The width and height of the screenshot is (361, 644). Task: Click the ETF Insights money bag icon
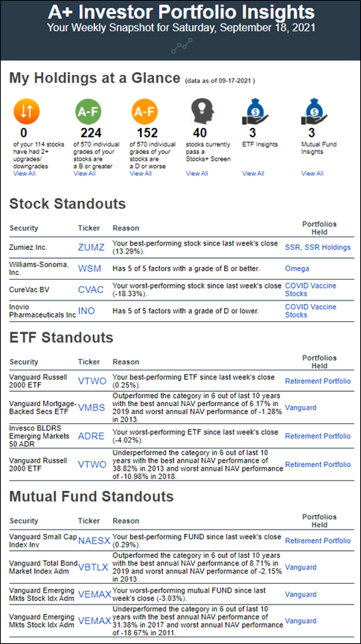(x=255, y=112)
